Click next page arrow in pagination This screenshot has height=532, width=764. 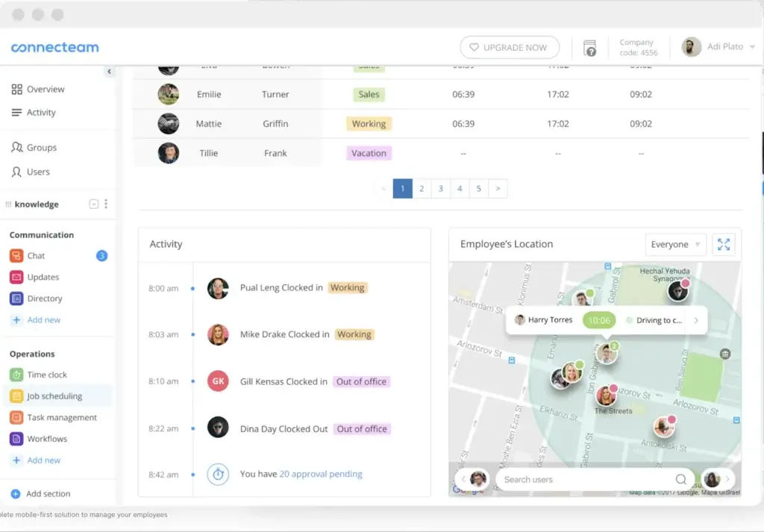(498, 189)
